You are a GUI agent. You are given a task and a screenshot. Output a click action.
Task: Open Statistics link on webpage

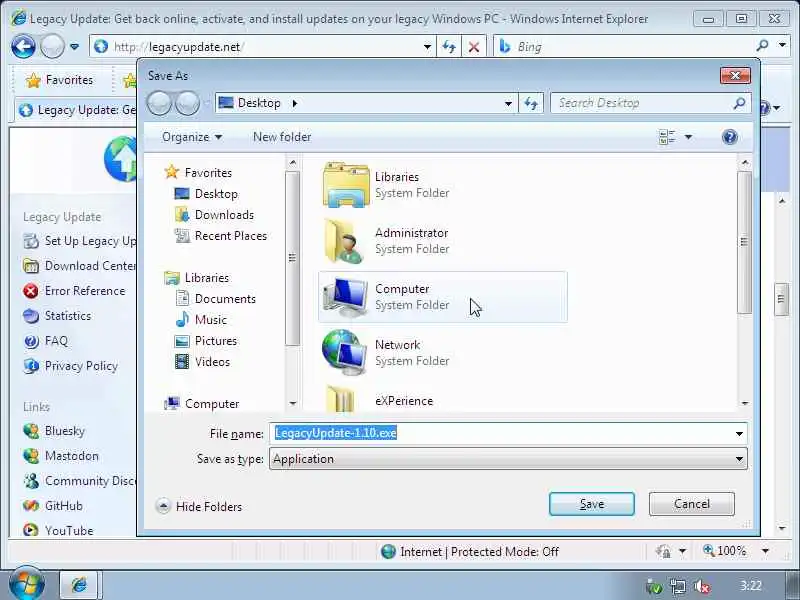pyautogui.click(x=57, y=316)
